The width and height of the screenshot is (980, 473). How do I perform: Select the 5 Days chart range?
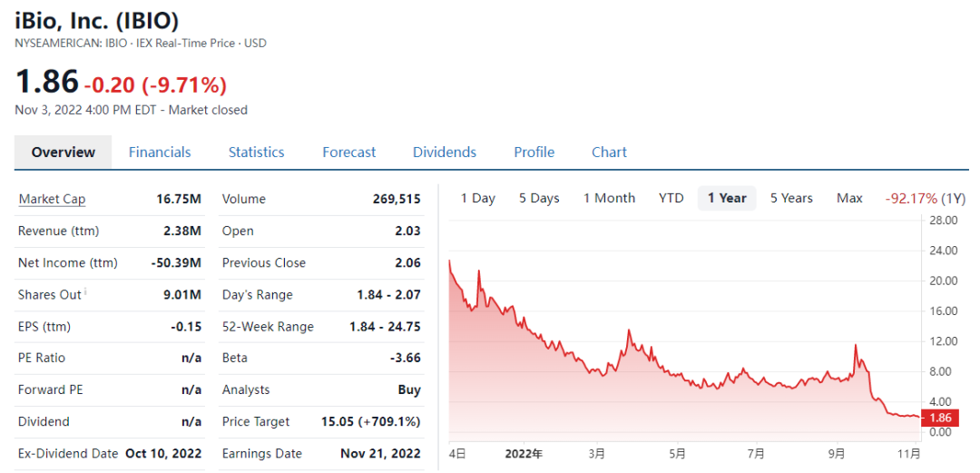point(539,198)
